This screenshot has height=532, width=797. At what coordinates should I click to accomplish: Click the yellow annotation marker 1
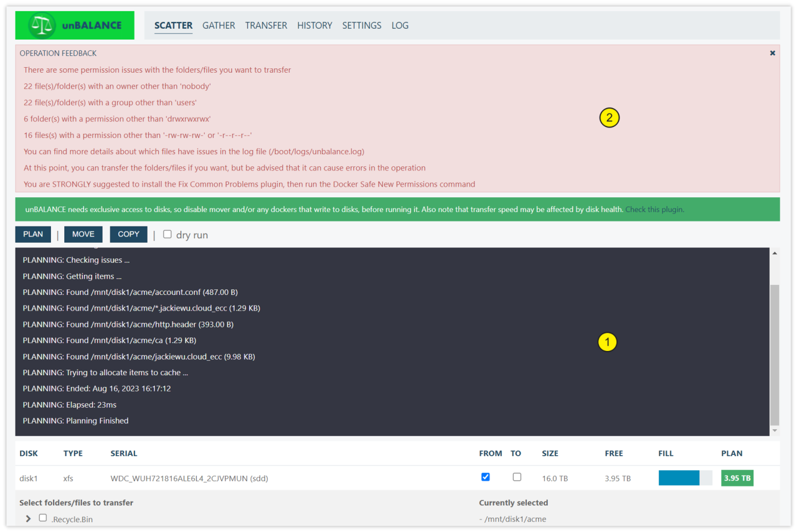point(607,342)
